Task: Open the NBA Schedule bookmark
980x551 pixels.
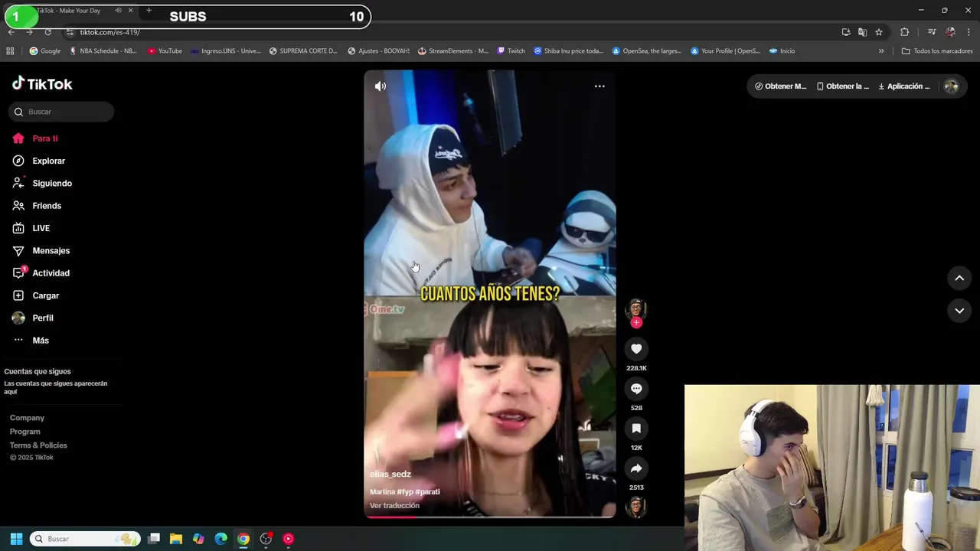Action: (x=103, y=51)
